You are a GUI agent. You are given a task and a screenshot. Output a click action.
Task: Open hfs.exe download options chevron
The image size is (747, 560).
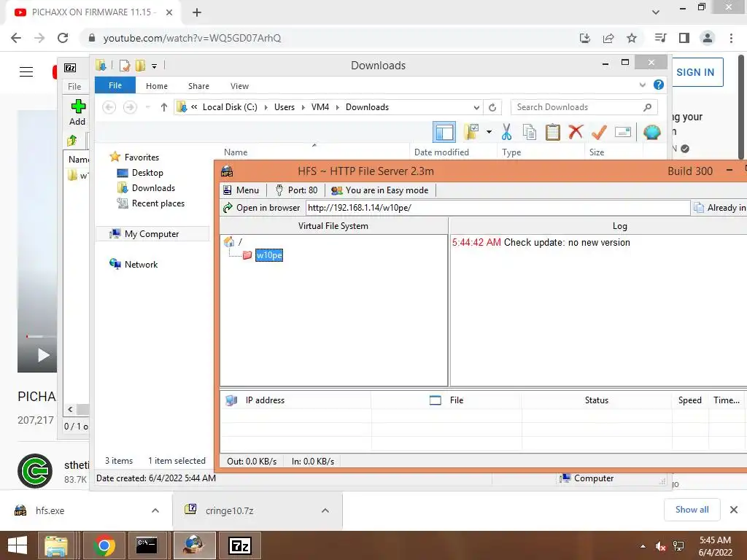155,510
